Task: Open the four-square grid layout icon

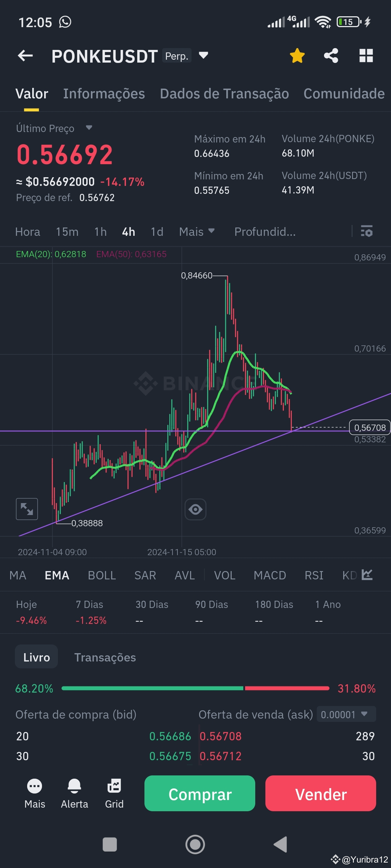Action: coord(366,56)
